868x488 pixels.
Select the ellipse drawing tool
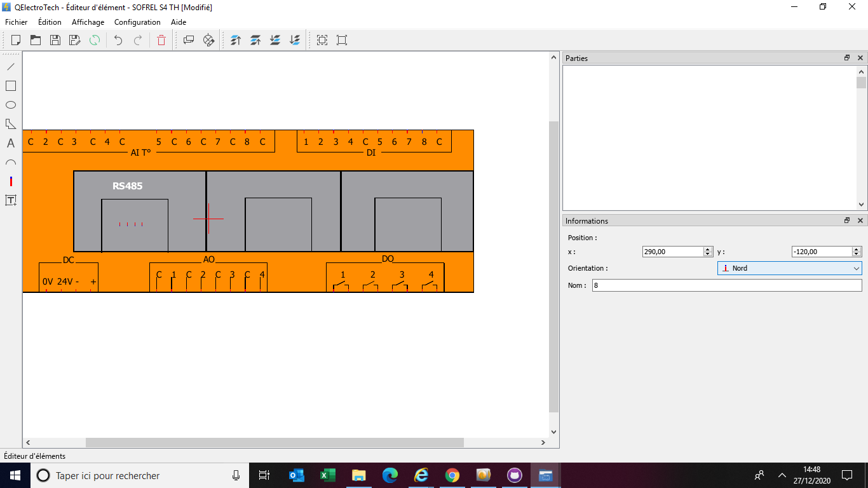pos(11,105)
